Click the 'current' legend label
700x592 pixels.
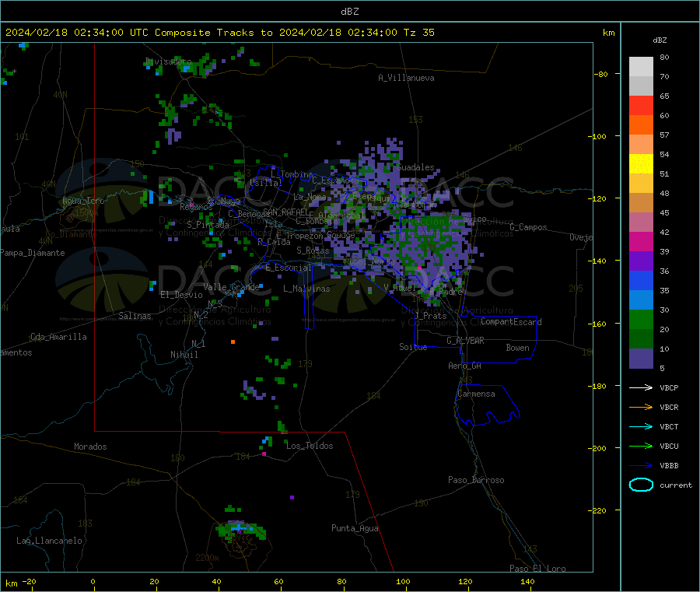(x=676, y=485)
